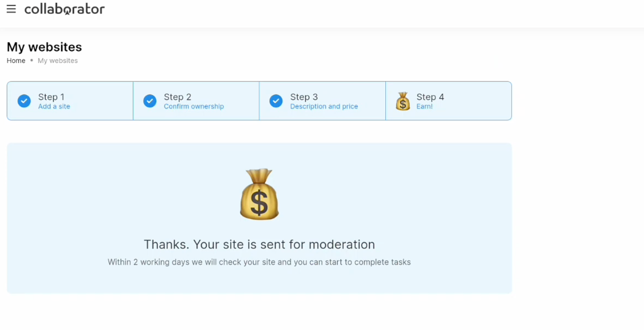
Task: Select the Step 4 Earn panel
Action: [x=448, y=101]
